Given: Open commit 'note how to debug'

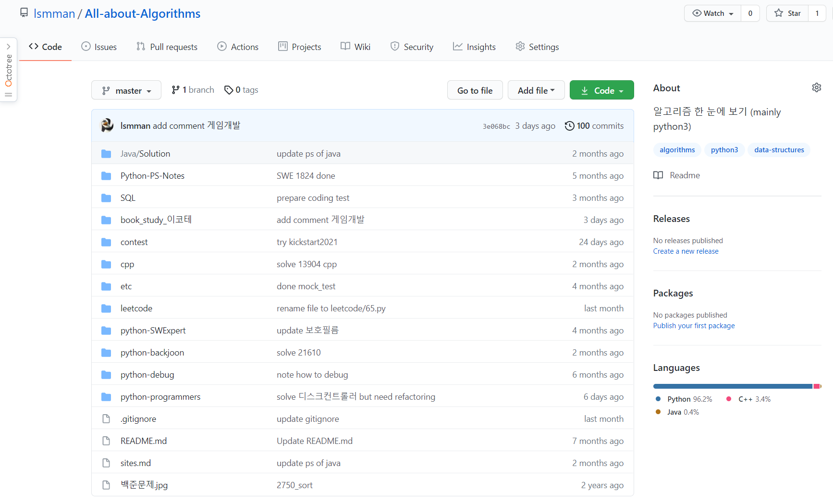Looking at the screenshot, I should point(312,375).
